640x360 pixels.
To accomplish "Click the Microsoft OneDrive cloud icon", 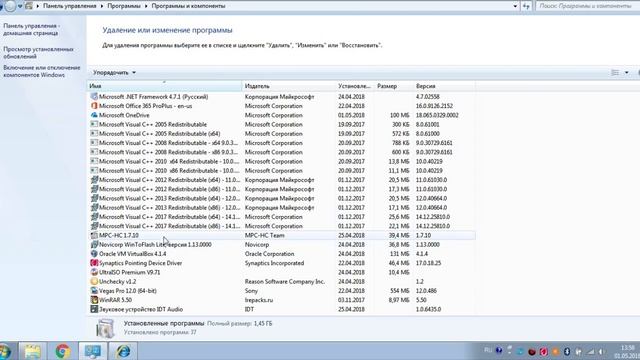I will [94, 115].
